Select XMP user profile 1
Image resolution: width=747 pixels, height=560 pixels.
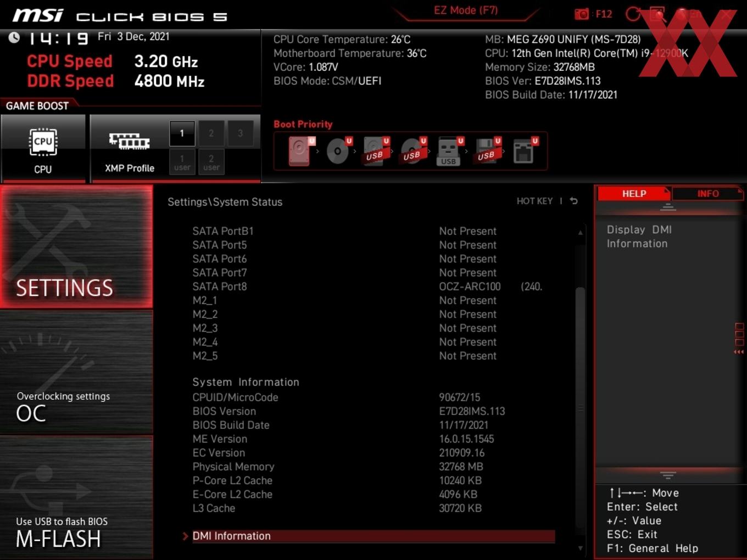(182, 162)
